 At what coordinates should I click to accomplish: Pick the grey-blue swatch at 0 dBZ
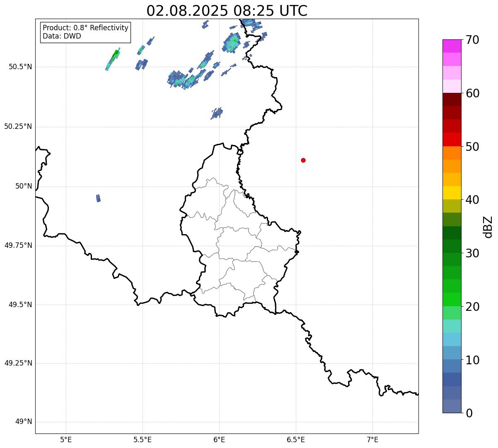tap(452, 406)
